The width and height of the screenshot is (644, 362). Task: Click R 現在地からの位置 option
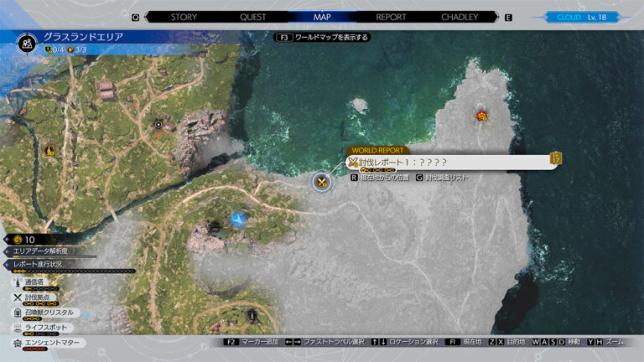tap(380, 178)
